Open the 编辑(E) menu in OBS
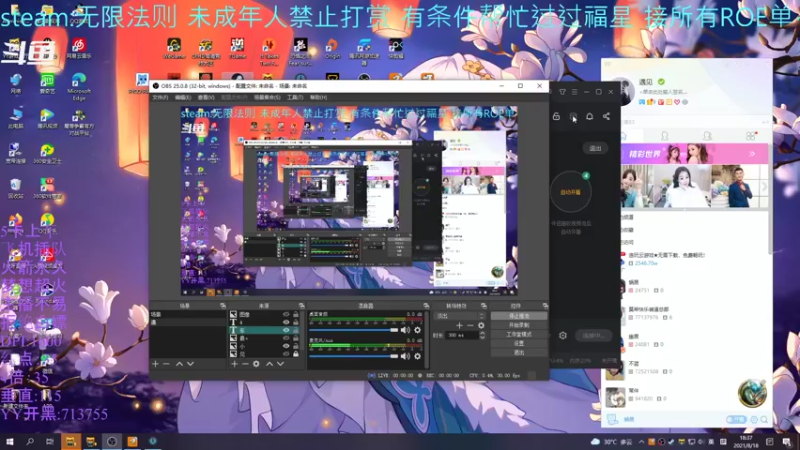The height and width of the screenshot is (450, 800). pyautogui.click(x=182, y=97)
